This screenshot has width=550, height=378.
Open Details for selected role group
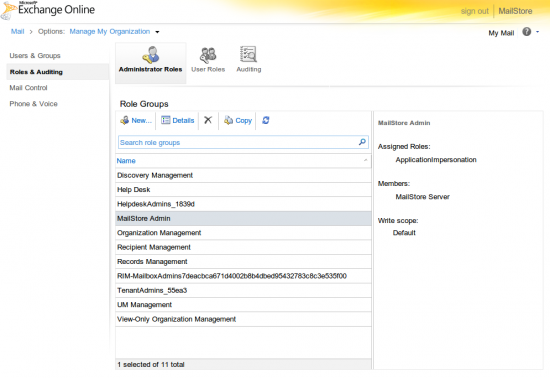(x=177, y=120)
